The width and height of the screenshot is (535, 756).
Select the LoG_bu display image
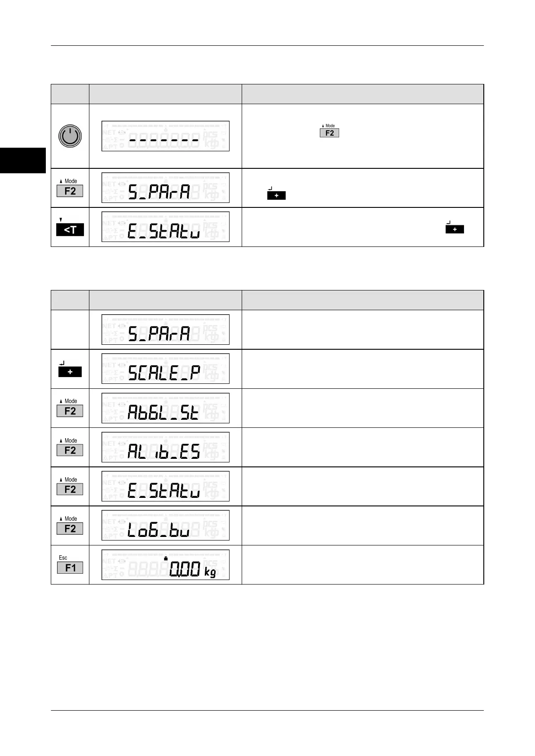pyautogui.click(x=165, y=525)
